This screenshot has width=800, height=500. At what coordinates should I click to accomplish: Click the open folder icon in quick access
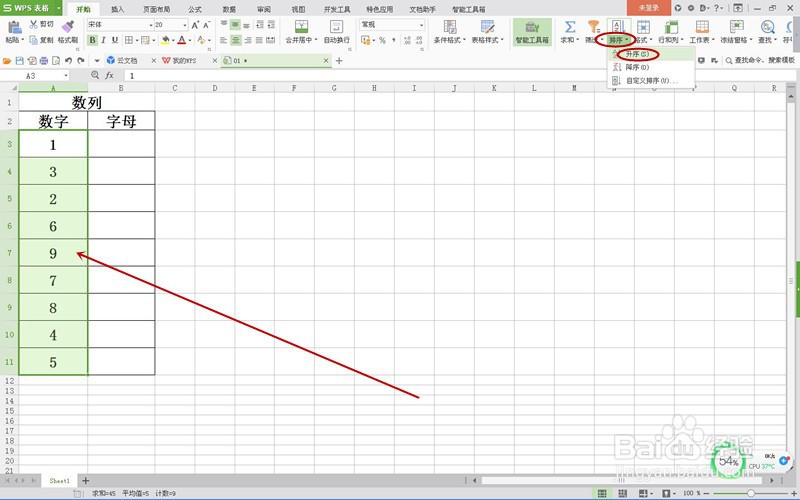(x=7, y=61)
